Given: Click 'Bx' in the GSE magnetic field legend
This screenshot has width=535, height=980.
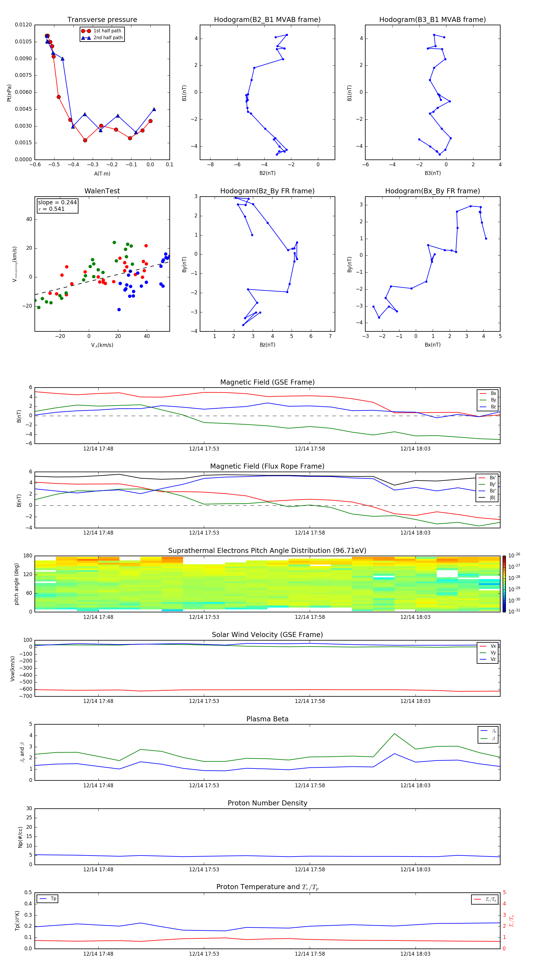Looking at the screenshot, I should (488, 393).
